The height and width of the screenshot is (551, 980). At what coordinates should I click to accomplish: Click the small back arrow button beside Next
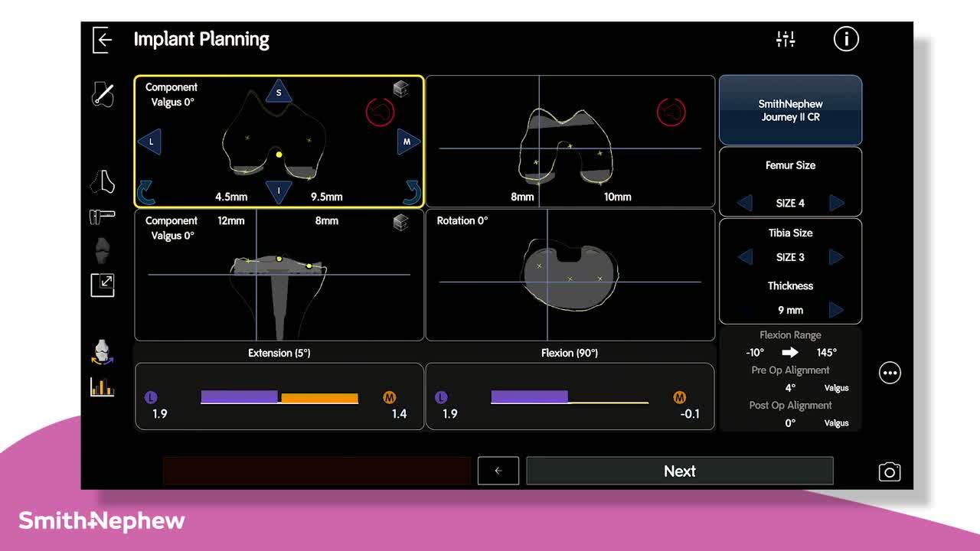498,471
